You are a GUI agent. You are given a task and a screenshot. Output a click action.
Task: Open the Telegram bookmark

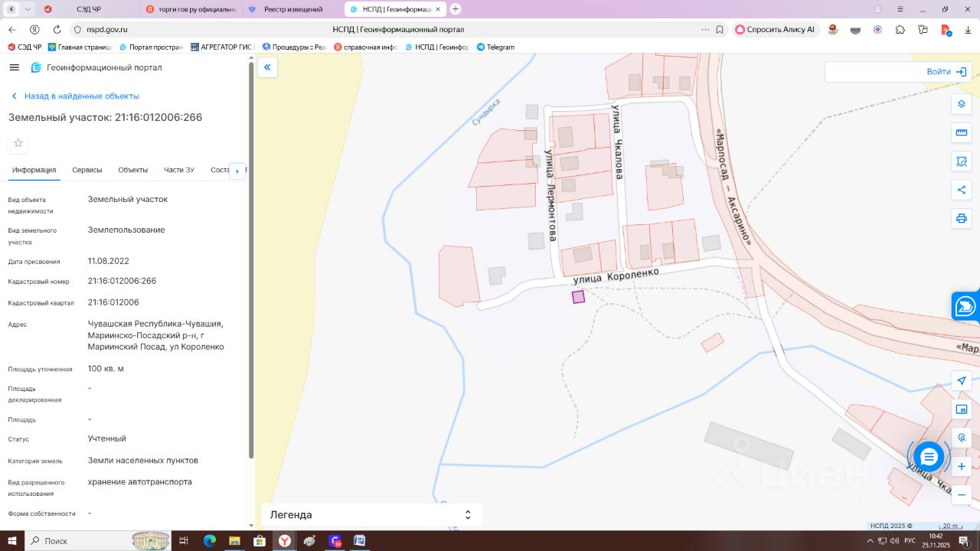(495, 47)
